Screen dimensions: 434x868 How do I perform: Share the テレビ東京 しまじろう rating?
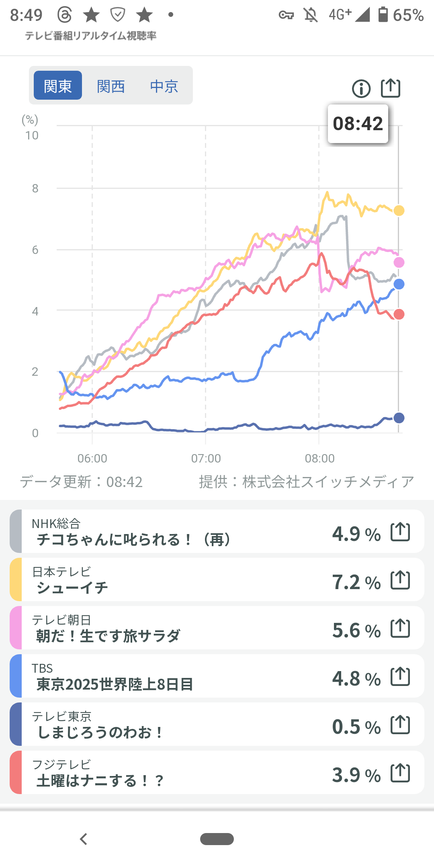click(x=400, y=725)
